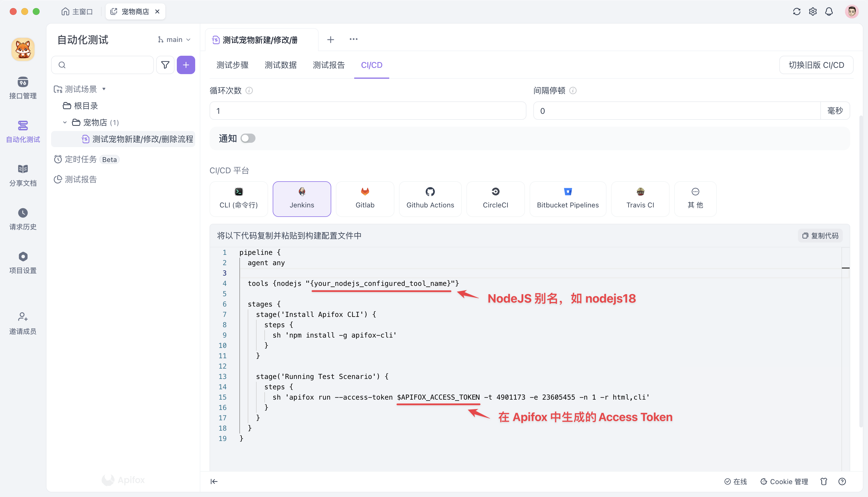Enable the 通知 notification toggle
868x497 pixels.
click(248, 138)
